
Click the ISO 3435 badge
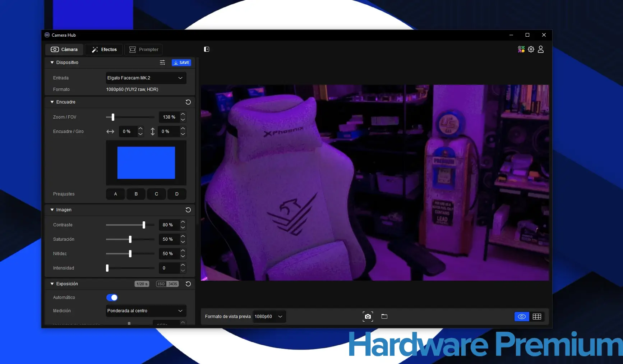pos(167,284)
